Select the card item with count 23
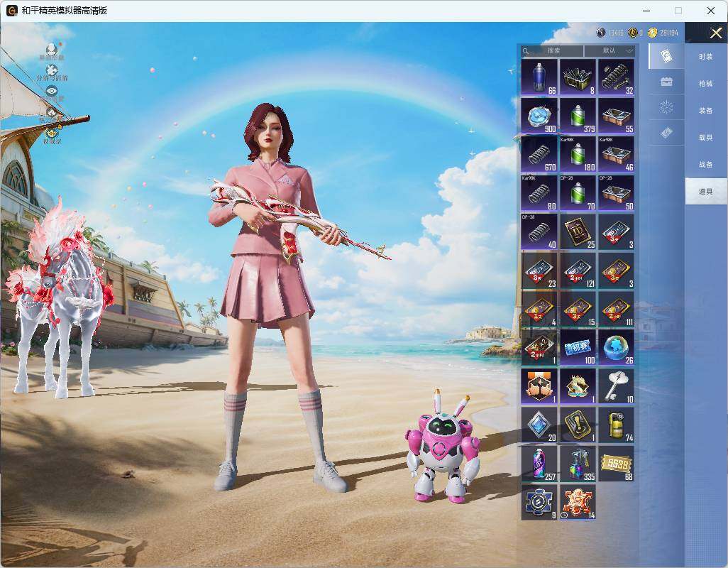 [x=539, y=271]
